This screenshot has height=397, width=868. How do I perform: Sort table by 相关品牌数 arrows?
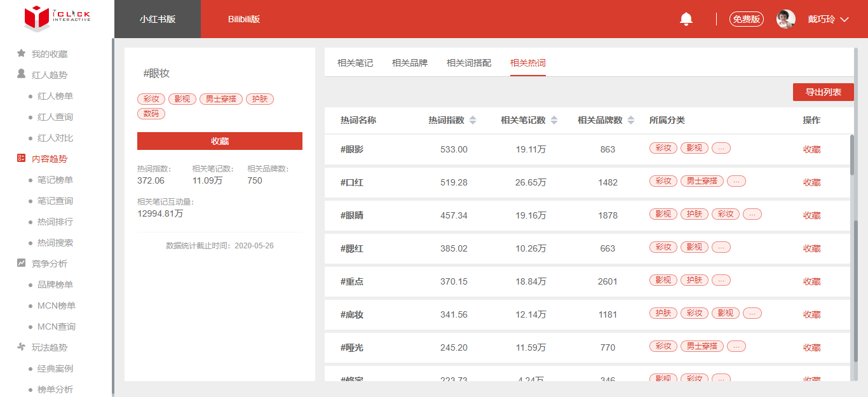coord(631,121)
